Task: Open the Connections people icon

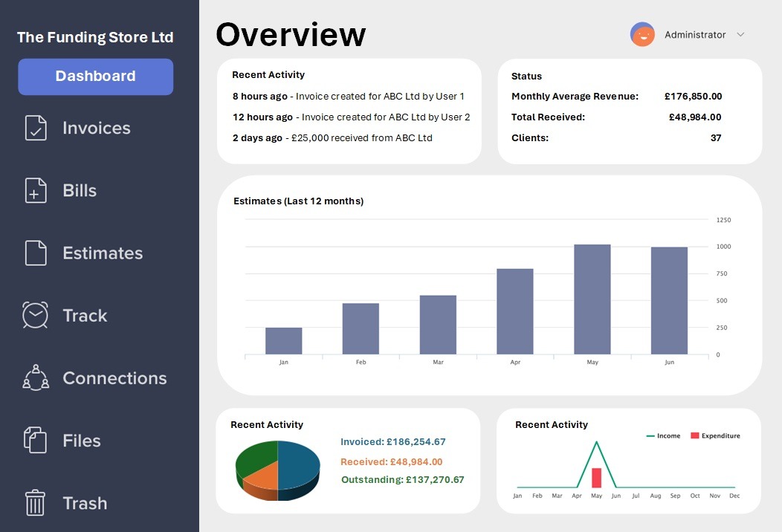Action: [35, 377]
